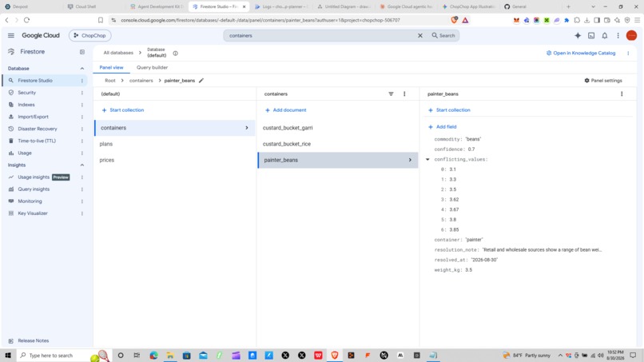
Task: Open the custard_bucket_garri document
Action: pyautogui.click(x=338, y=128)
